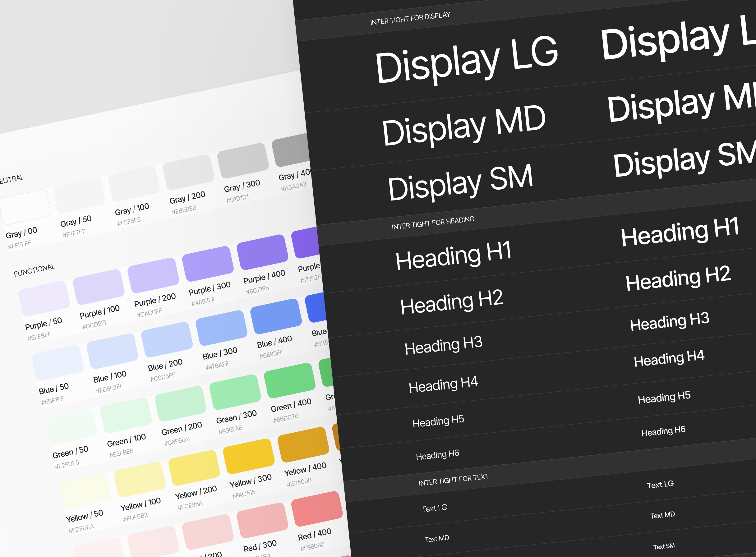Viewport: 756px width, 557px height.
Task: Choose the Blue / 300 color swatch
Action: coord(221,328)
